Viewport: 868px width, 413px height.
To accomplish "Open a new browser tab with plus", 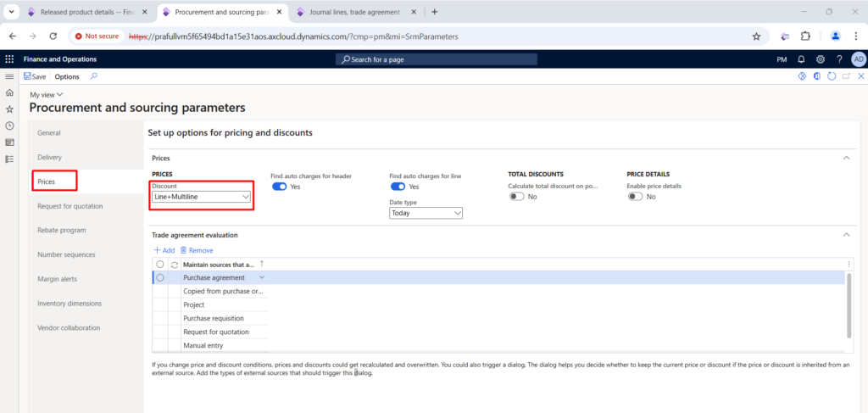I will pos(435,12).
